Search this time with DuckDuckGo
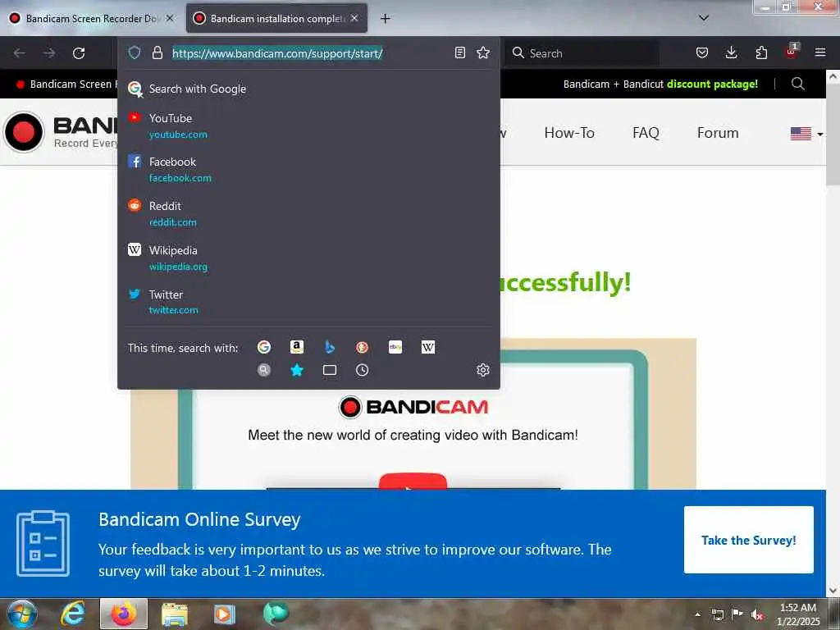Screen dimensions: 840x630 [x=362, y=347]
